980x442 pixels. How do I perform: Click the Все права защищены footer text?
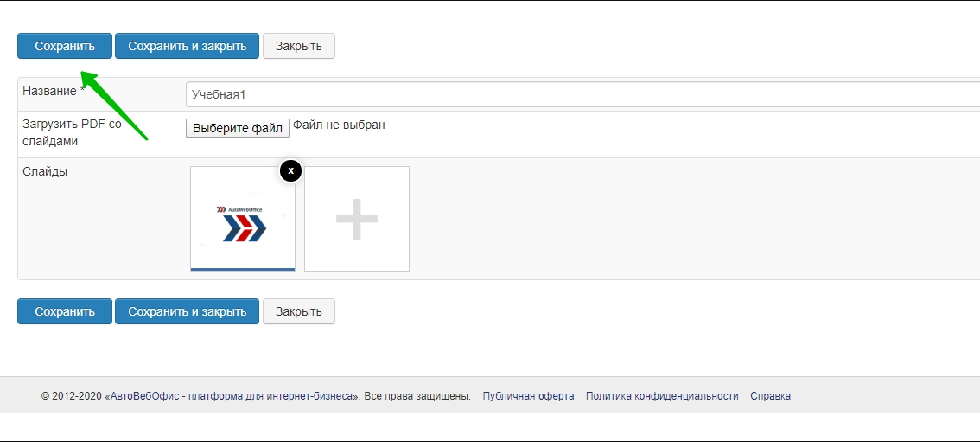(x=417, y=396)
